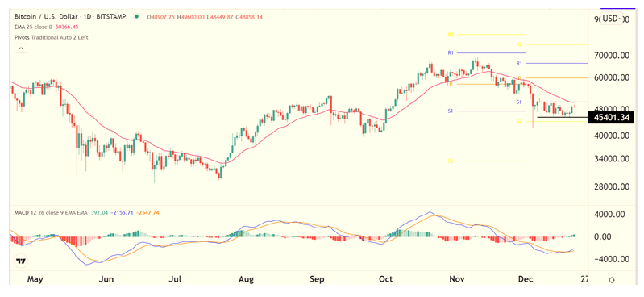Viewport: 644px width, 297px height.
Task: Click the 28000.00 price axis label
Action: click(611, 186)
